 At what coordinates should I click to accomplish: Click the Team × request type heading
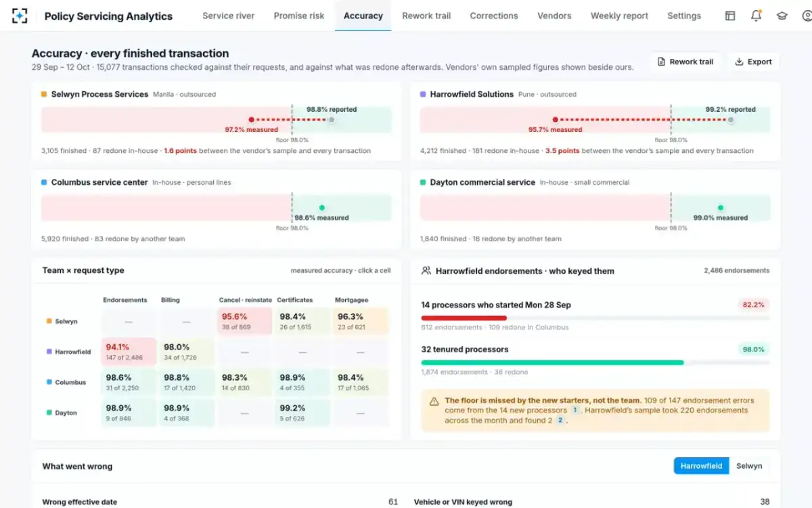tap(83, 270)
